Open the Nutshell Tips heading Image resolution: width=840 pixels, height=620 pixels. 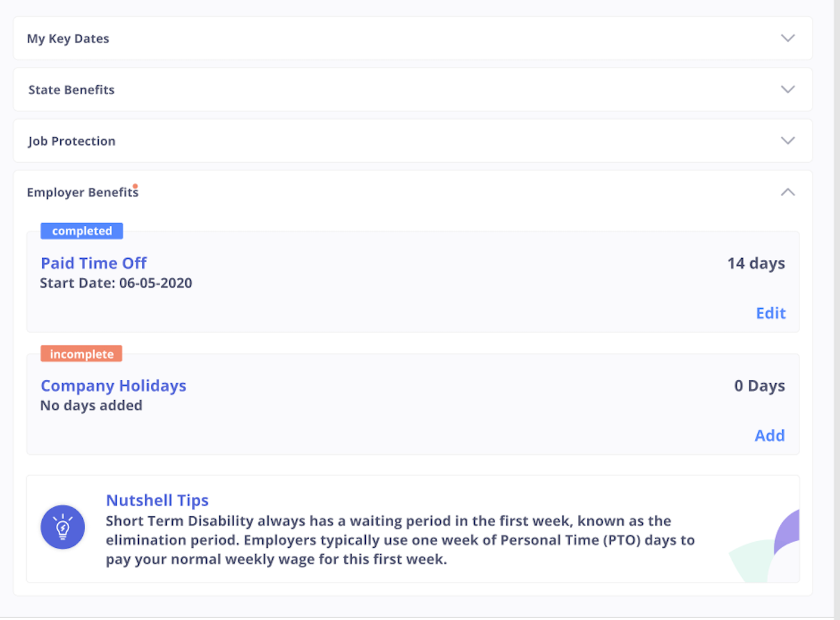point(157,500)
